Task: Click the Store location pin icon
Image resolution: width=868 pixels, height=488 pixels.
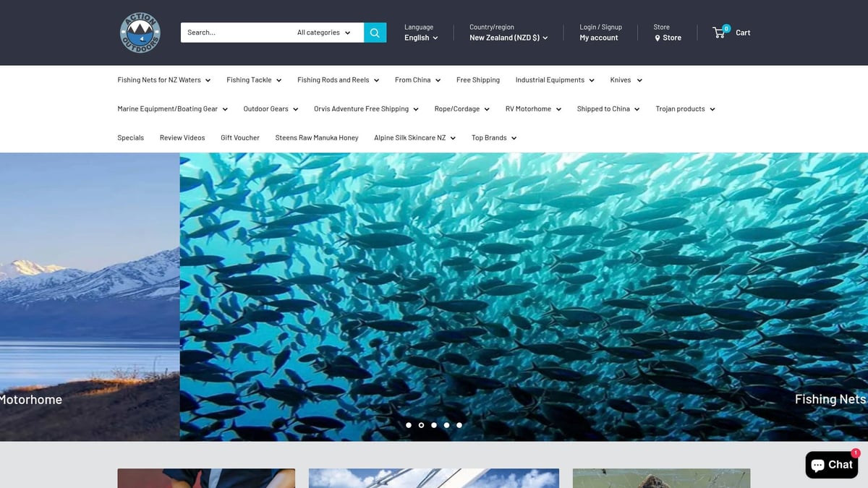Action: coord(658,38)
